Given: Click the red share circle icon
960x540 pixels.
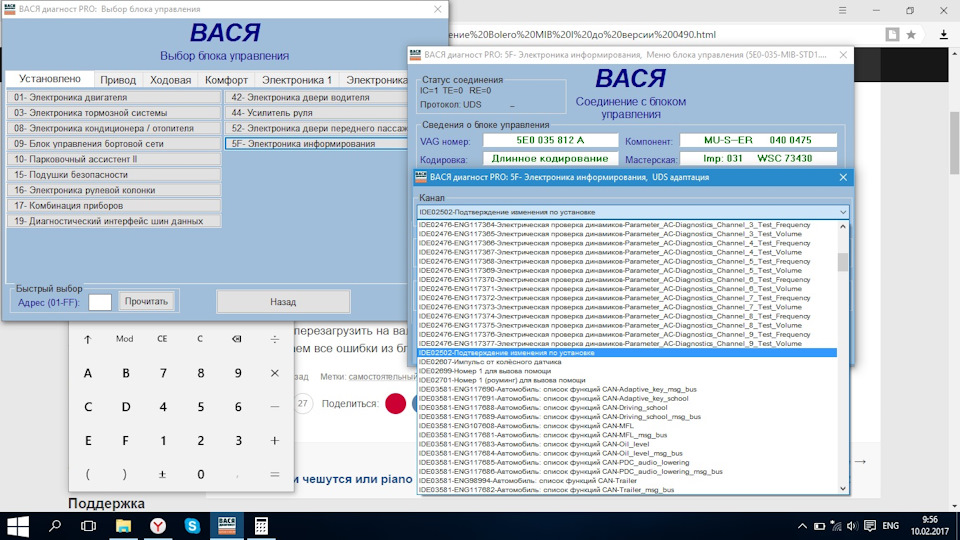Looking at the screenshot, I should (x=396, y=403).
